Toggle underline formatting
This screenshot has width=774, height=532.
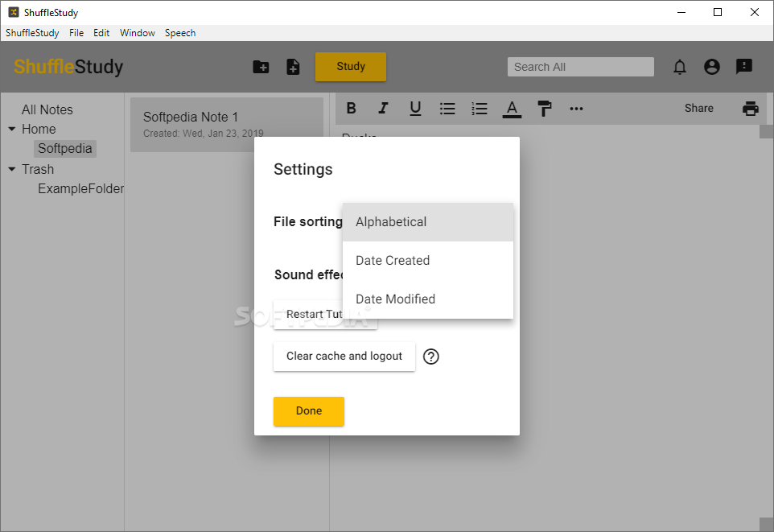pyautogui.click(x=416, y=108)
